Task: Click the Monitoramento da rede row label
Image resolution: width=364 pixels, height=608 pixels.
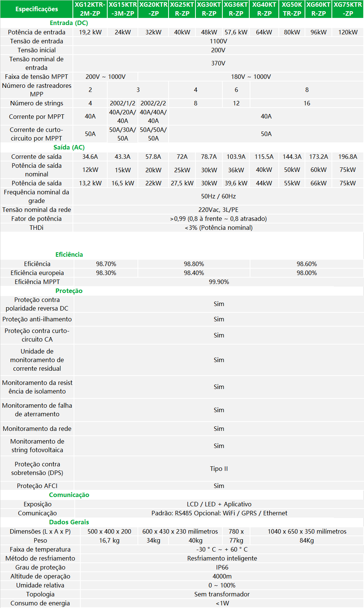Action: tap(37, 429)
